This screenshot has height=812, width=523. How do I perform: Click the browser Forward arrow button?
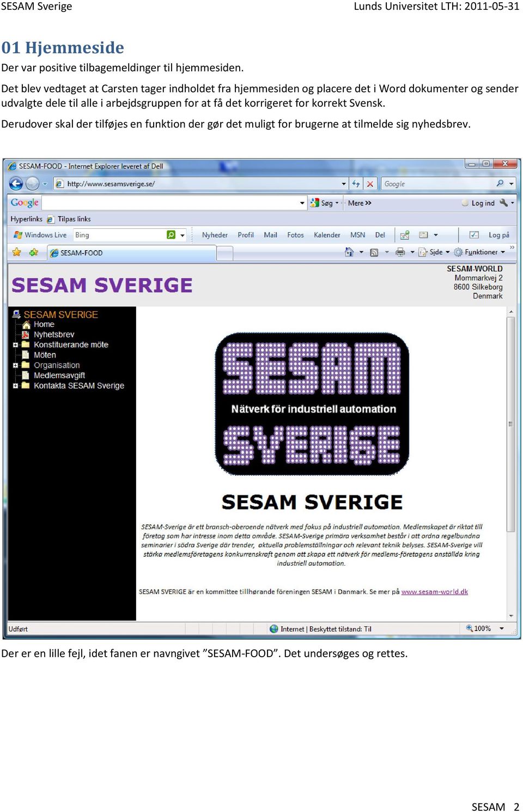(x=32, y=184)
